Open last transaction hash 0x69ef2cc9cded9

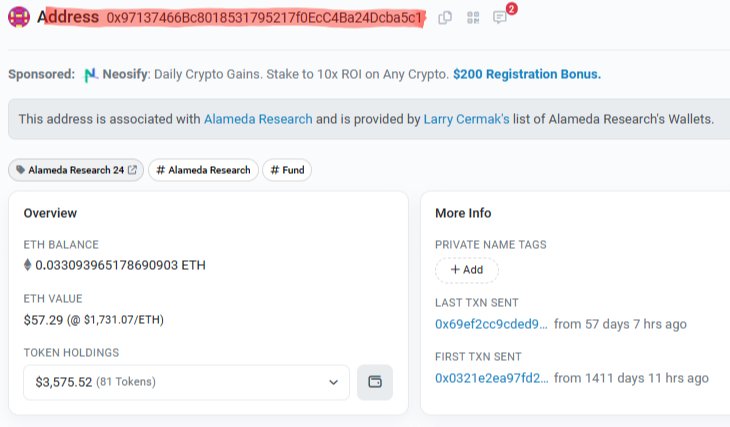[x=491, y=324]
